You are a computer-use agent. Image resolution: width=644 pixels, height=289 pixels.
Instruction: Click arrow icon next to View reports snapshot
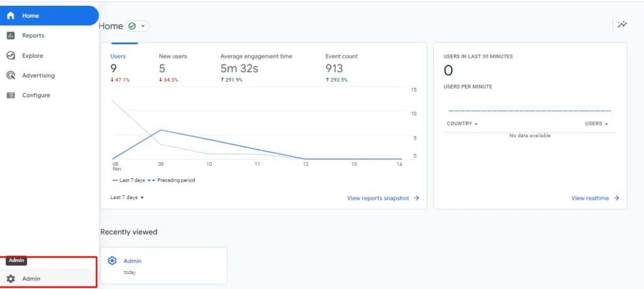point(416,198)
